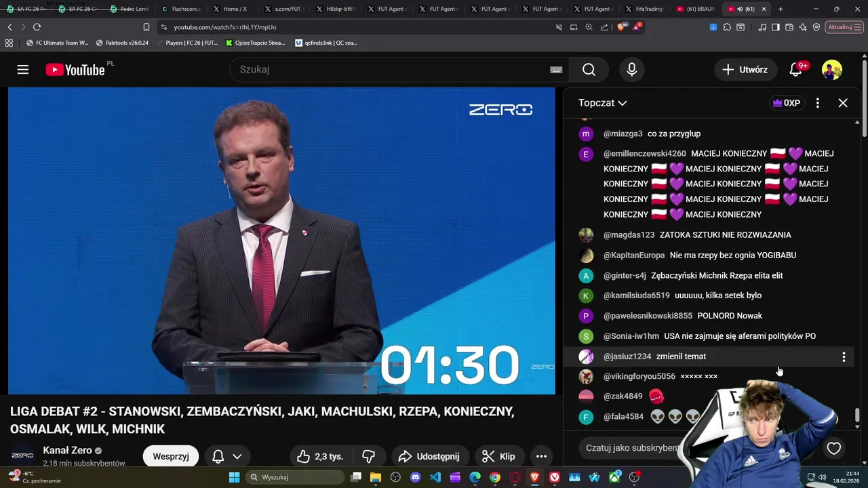Toggle the notification bell subscription button
Image resolution: width=868 pixels, height=488 pixels.
pyautogui.click(x=218, y=456)
